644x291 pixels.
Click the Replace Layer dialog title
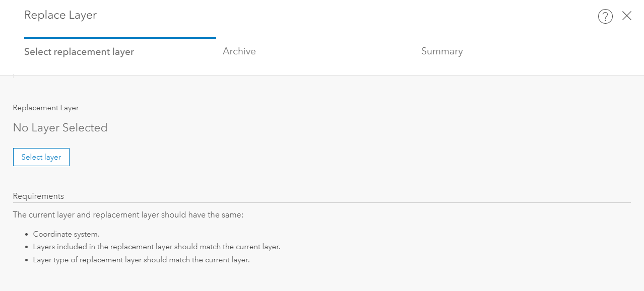(60, 15)
